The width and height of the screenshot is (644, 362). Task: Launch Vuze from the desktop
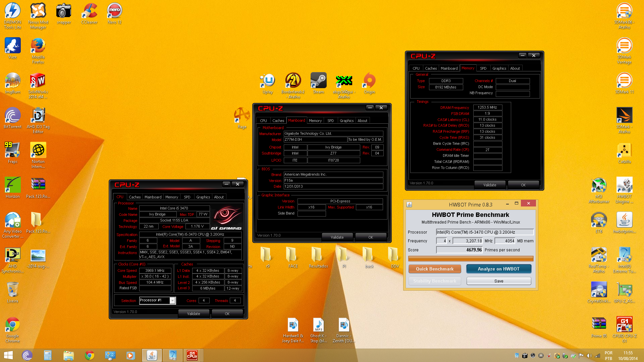(12, 49)
